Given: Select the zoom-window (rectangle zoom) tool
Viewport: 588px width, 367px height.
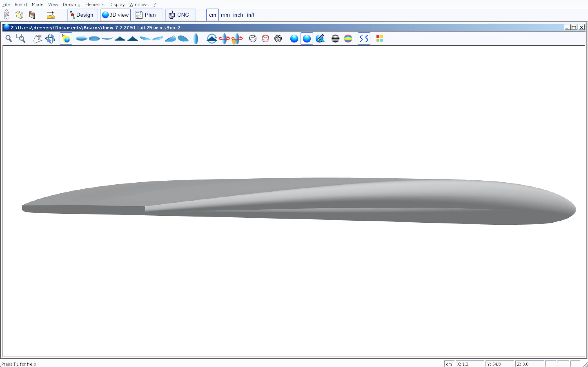Looking at the screenshot, I should click(21, 39).
